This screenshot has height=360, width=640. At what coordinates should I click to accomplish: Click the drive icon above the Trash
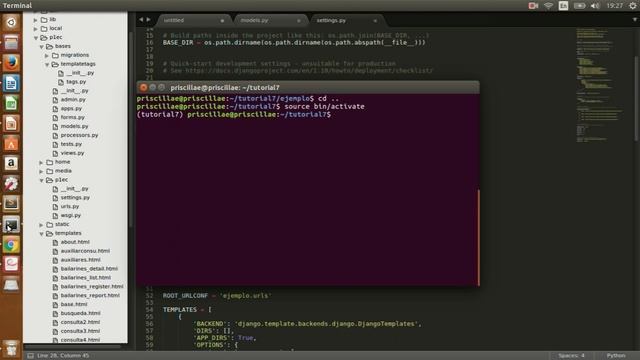coord(11,284)
